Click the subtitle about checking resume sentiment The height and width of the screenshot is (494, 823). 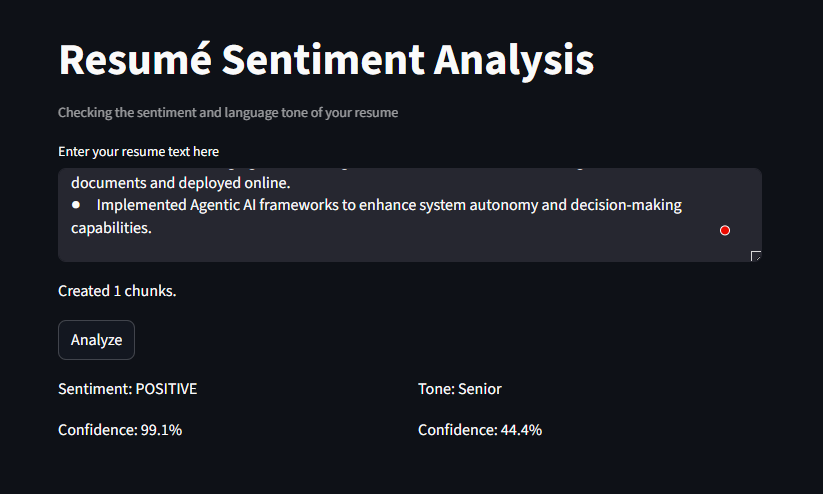(x=228, y=113)
